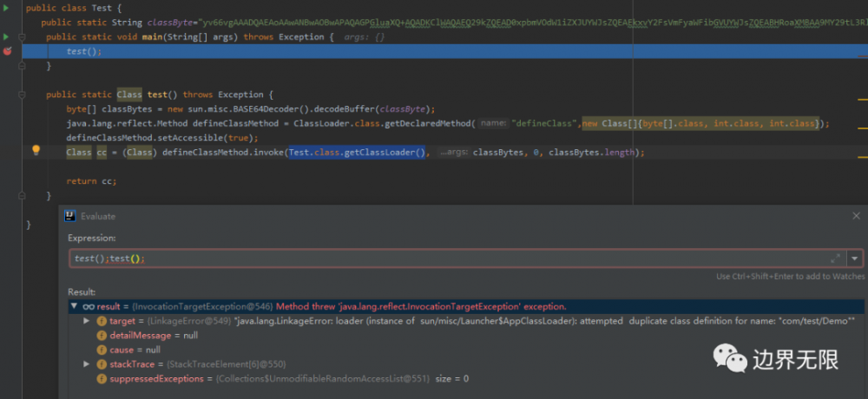The image size is (868, 399).
Task: Click field icon next to cause
Action: click(102, 350)
